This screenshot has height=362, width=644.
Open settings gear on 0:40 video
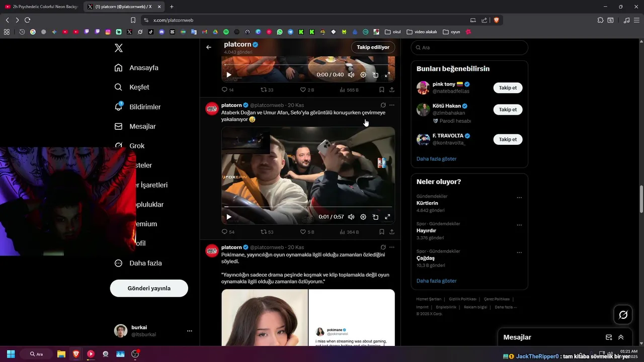pos(363,75)
